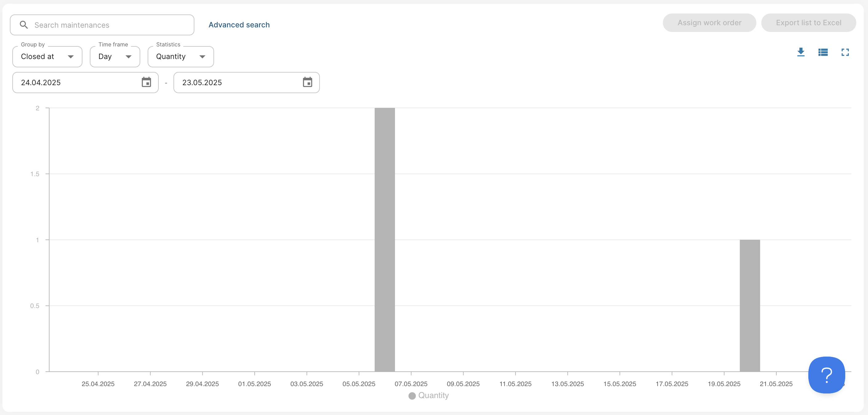Image resolution: width=868 pixels, height=415 pixels.
Task: Open the Time frame Day dropdown
Action: click(x=114, y=57)
